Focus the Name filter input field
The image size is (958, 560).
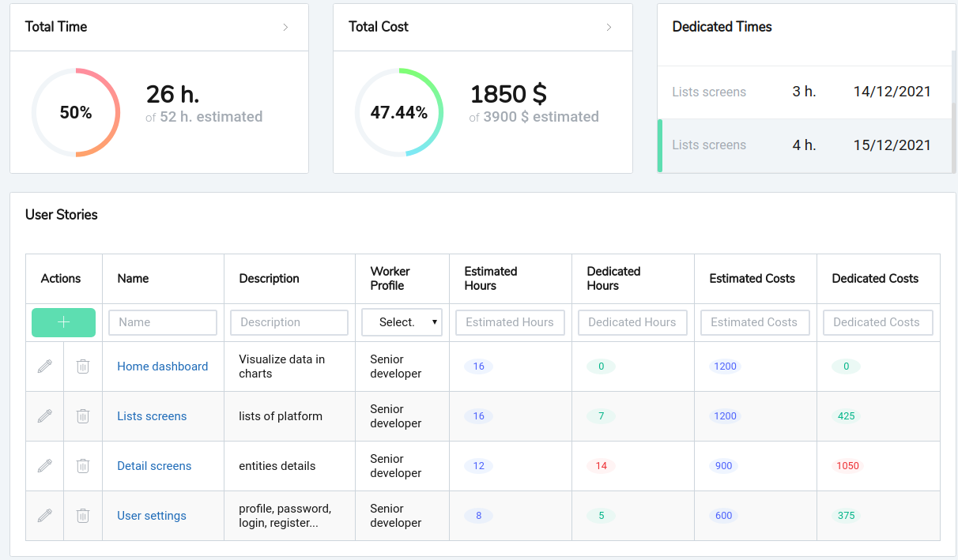point(163,322)
